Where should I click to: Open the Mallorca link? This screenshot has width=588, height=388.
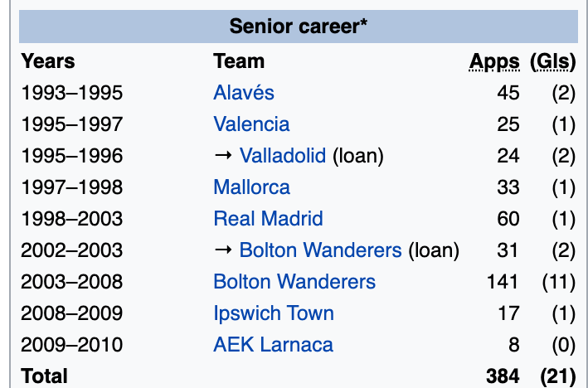point(251,187)
